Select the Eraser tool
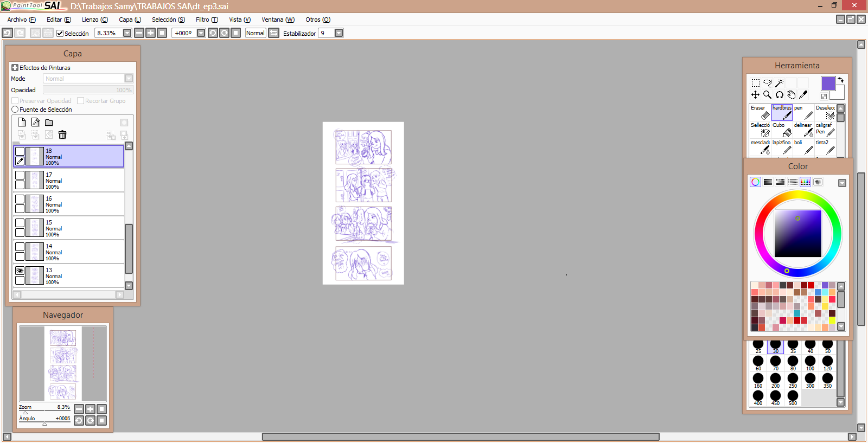This screenshot has height=443, width=868. coord(760,112)
